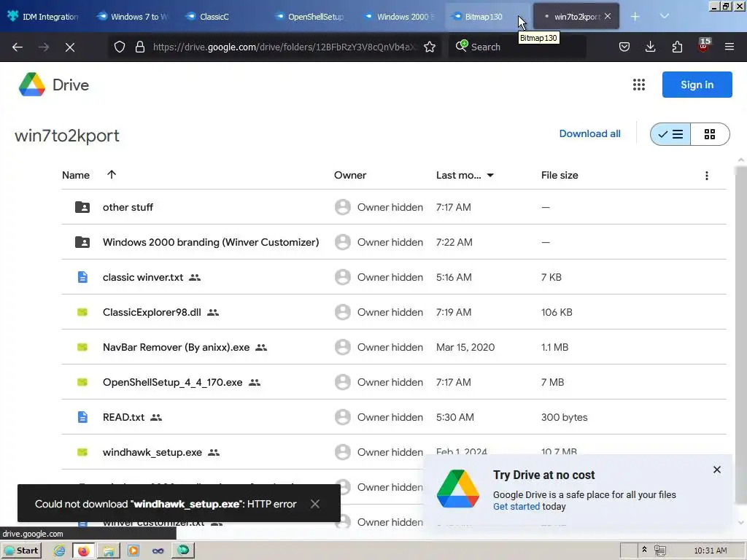Switch to the Windows 7 to W tab
747x560 pixels.
tap(133, 17)
